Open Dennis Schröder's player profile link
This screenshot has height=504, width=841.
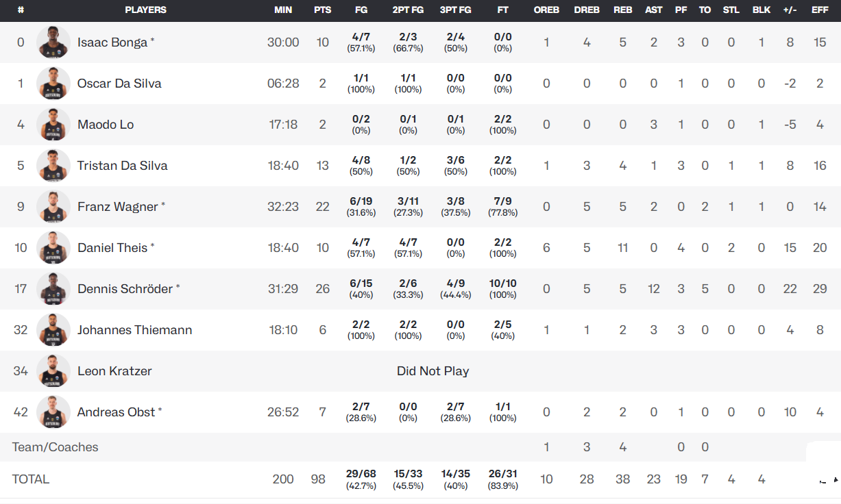point(125,289)
